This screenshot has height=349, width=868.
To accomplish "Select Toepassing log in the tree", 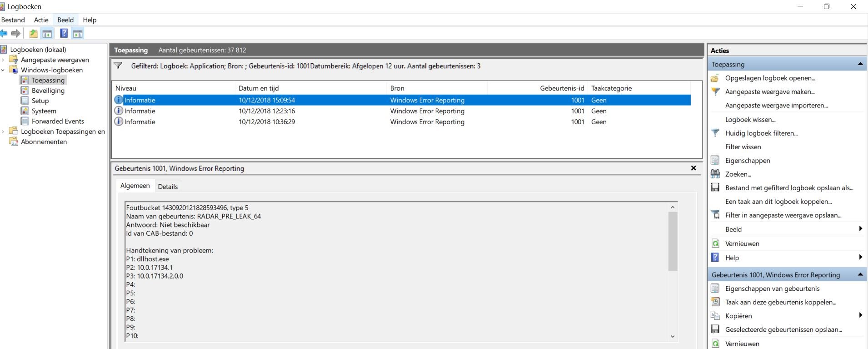I will point(48,81).
